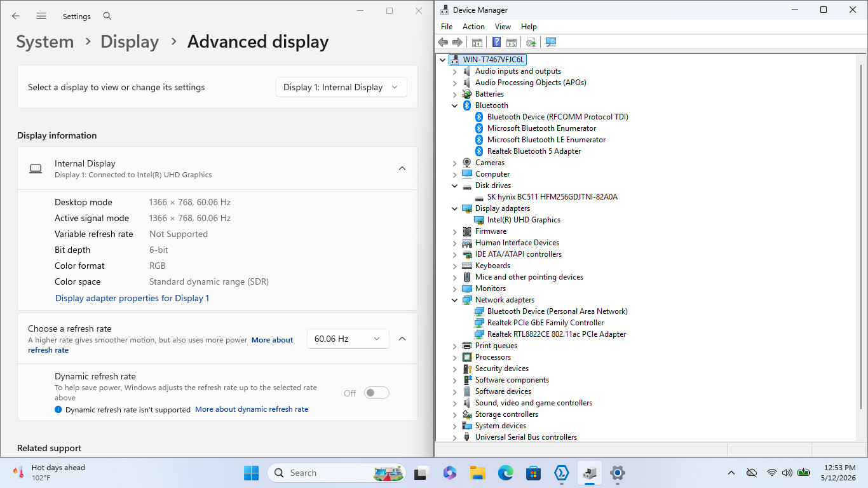Click the Show/Hide Console Tree toolbar icon
Image resolution: width=868 pixels, height=488 pixels.
coord(477,42)
